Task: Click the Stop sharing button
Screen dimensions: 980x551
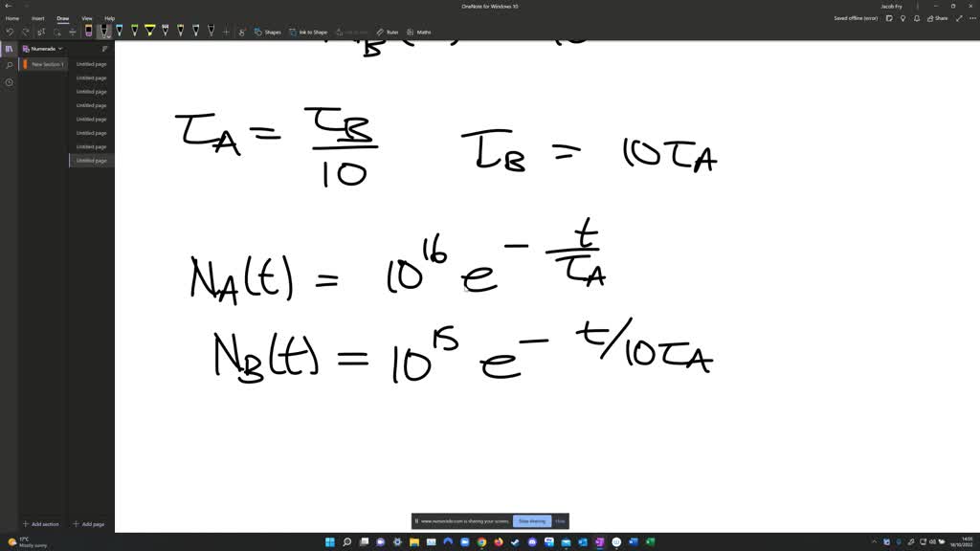Action: pyautogui.click(x=532, y=520)
